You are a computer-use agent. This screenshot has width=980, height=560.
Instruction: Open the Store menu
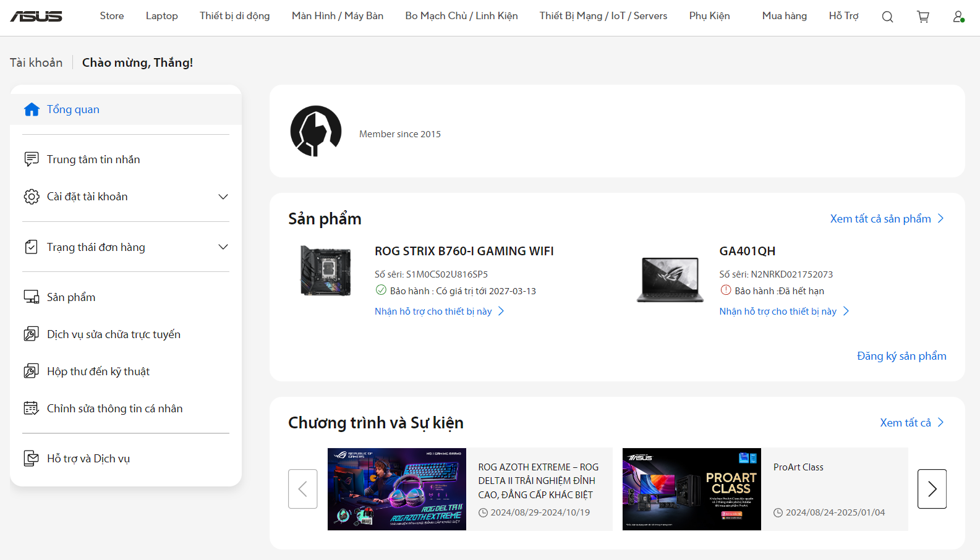112,16
